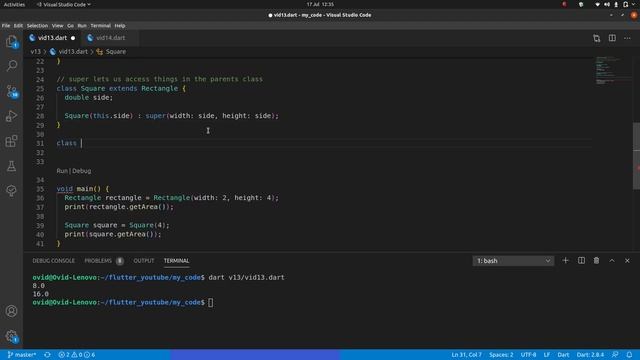The width and height of the screenshot is (640, 360).
Task: Open the Accounts menu icon
Action: click(x=11, y=311)
